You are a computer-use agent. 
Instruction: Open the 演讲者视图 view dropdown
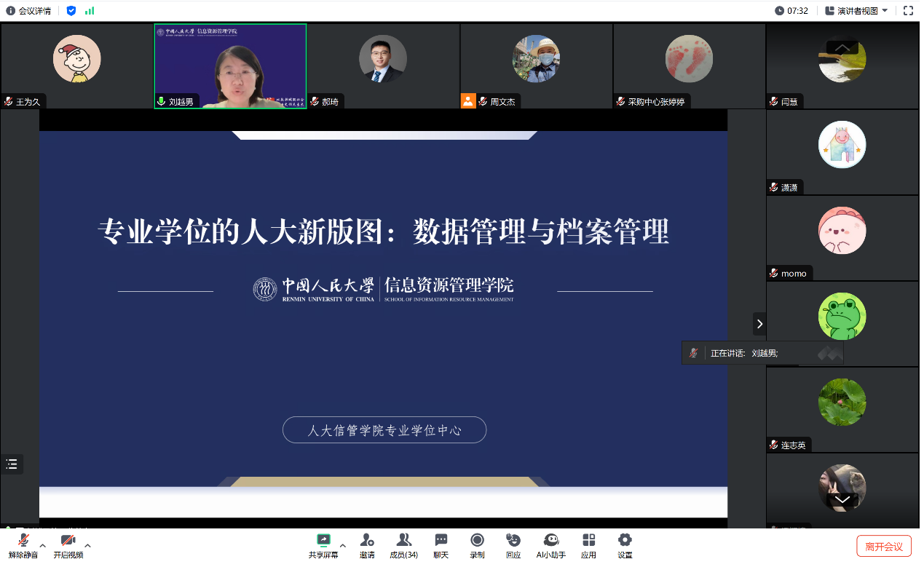click(856, 11)
